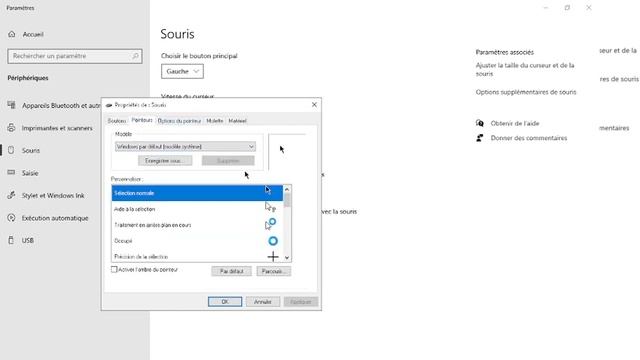Click the printer icon in the sidebar
640x360 pixels.
(11, 128)
